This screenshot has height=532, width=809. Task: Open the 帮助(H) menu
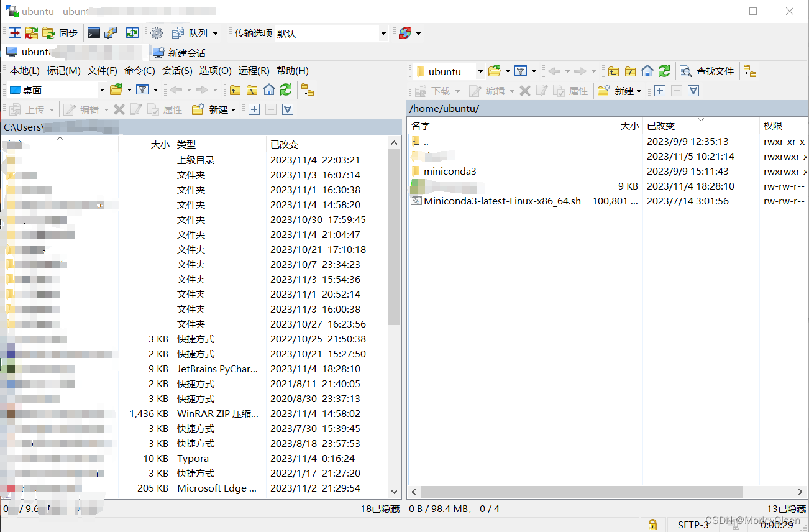pyautogui.click(x=293, y=71)
